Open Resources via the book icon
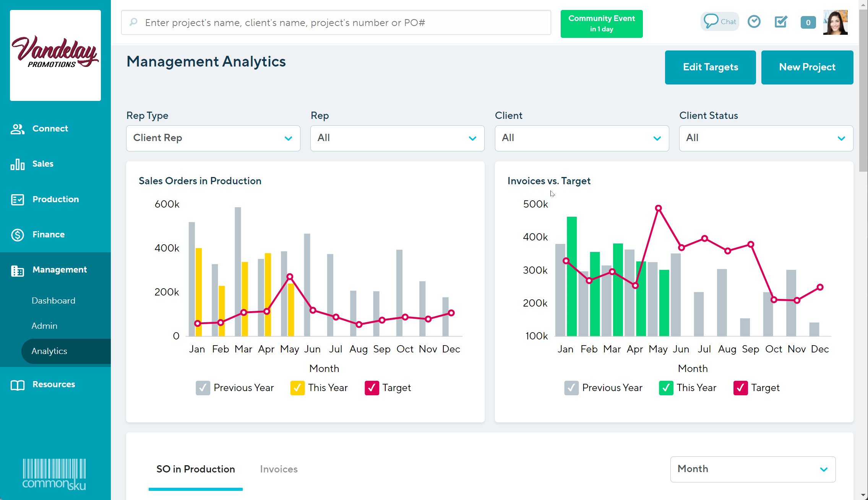 click(x=18, y=385)
